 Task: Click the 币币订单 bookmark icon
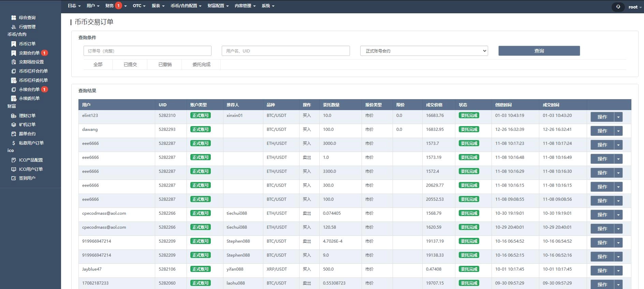pyautogui.click(x=14, y=44)
